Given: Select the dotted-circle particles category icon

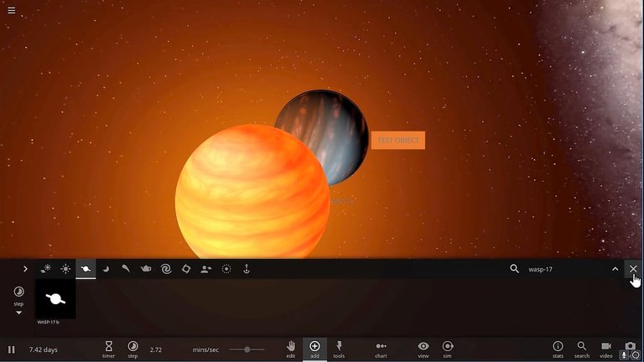Looking at the screenshot, I should (x=226, y=269).
